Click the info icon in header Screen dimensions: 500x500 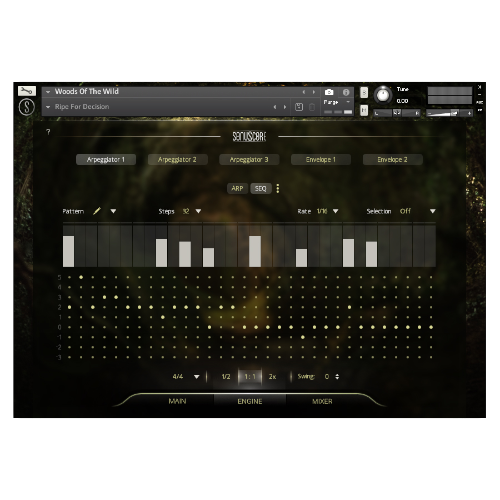(x=346, y=92)
